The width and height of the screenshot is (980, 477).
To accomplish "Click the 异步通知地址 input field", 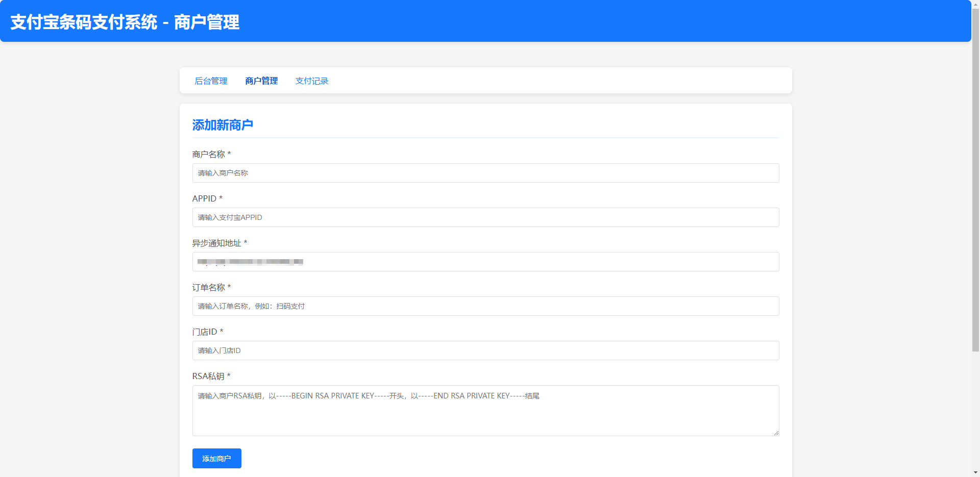I will coord(485,262).
